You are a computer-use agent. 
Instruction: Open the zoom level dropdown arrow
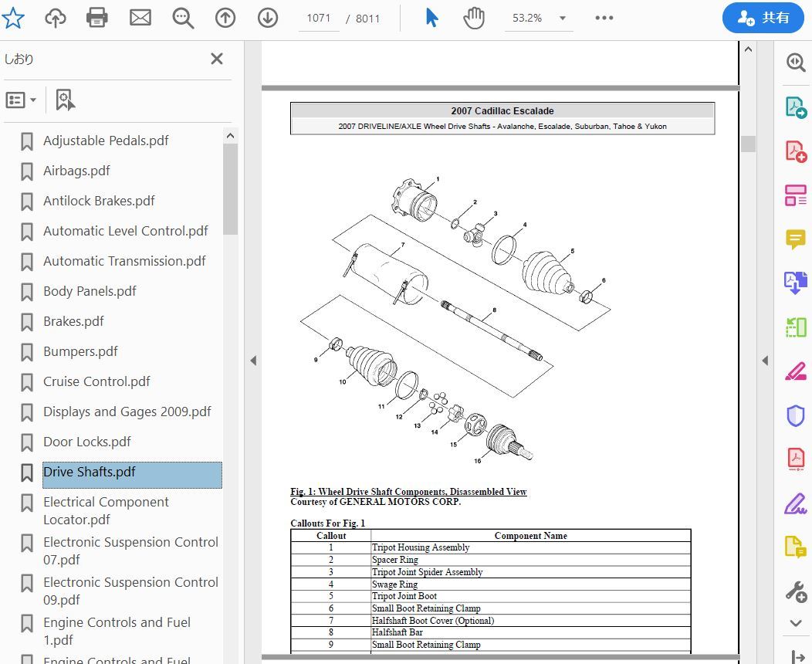click(563, 19)
